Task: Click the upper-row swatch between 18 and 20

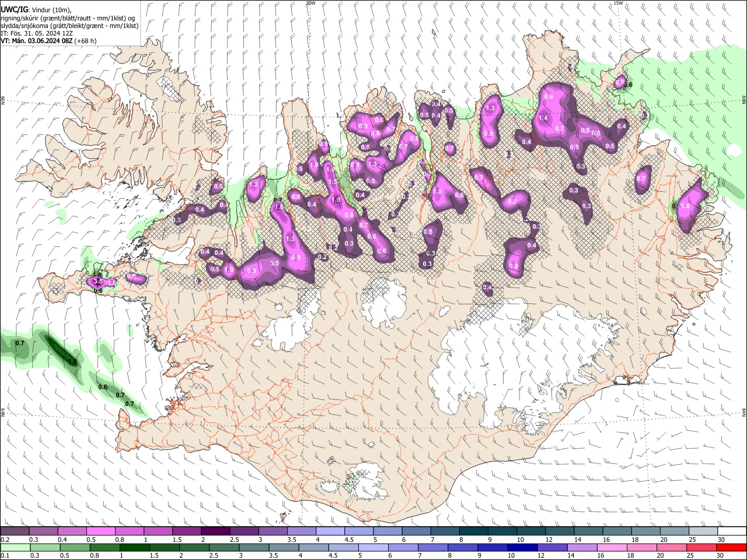Action: pyautogui.click(x=645, y=531)
